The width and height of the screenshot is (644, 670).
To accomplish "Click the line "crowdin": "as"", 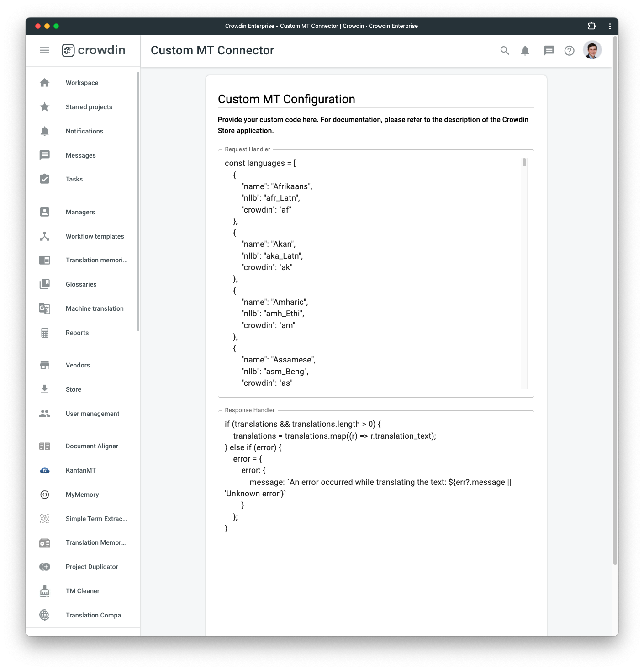I will (x=267, y=383).
